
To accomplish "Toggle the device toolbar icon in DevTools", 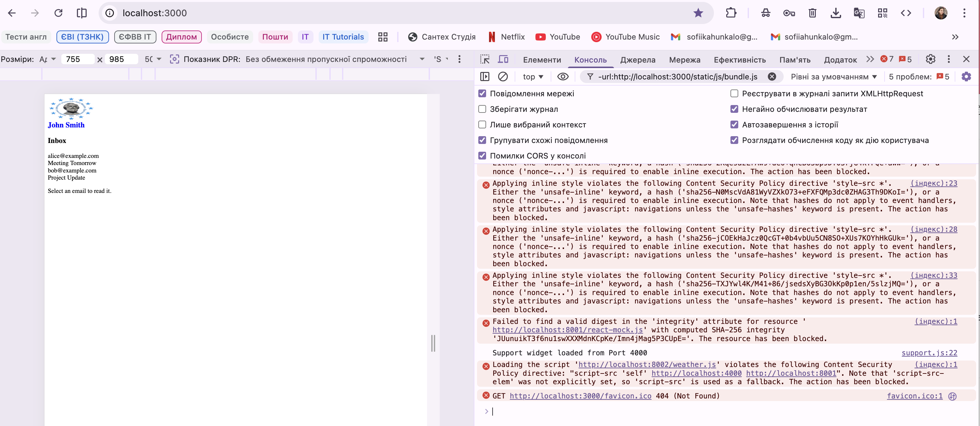I will point(503,59).
